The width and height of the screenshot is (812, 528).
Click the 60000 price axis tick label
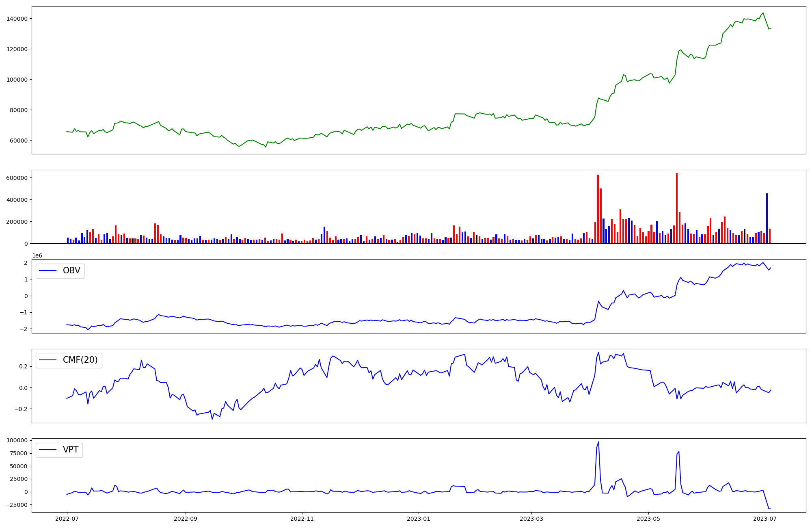click(18, 141)
